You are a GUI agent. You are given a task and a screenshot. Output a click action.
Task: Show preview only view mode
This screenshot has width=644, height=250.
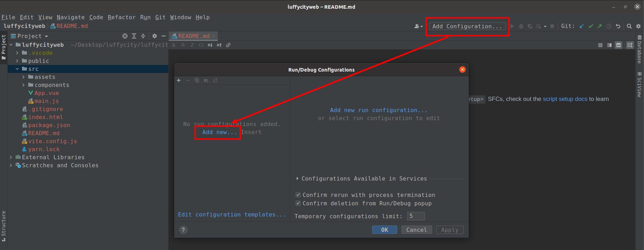pyautogui.click(x=619, y=45)
